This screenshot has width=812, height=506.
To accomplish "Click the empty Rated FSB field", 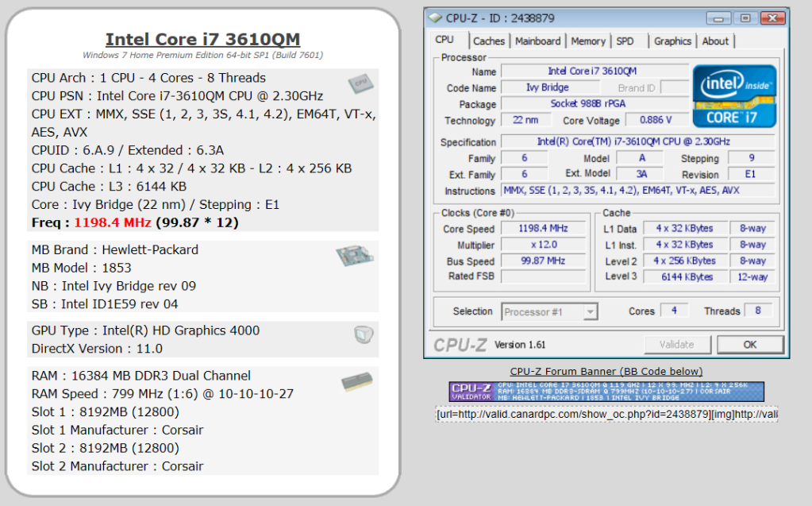I will pos(543,277).
